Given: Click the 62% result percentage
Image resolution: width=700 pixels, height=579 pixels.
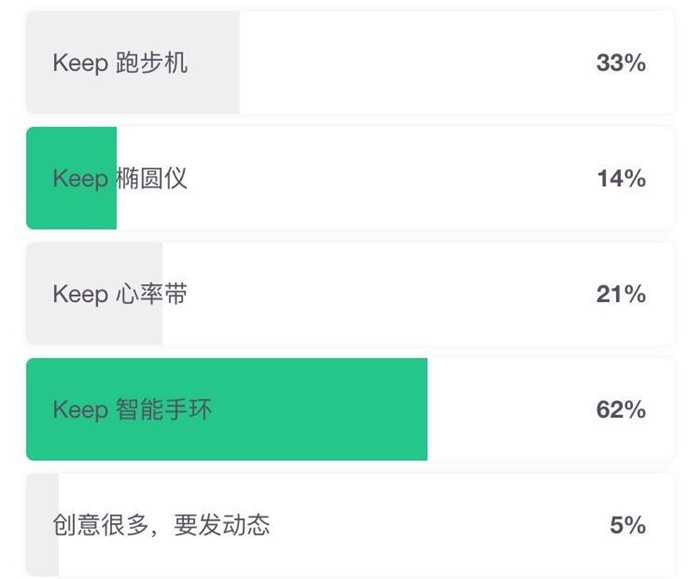Looking at the screenshot, I should 621,409.
